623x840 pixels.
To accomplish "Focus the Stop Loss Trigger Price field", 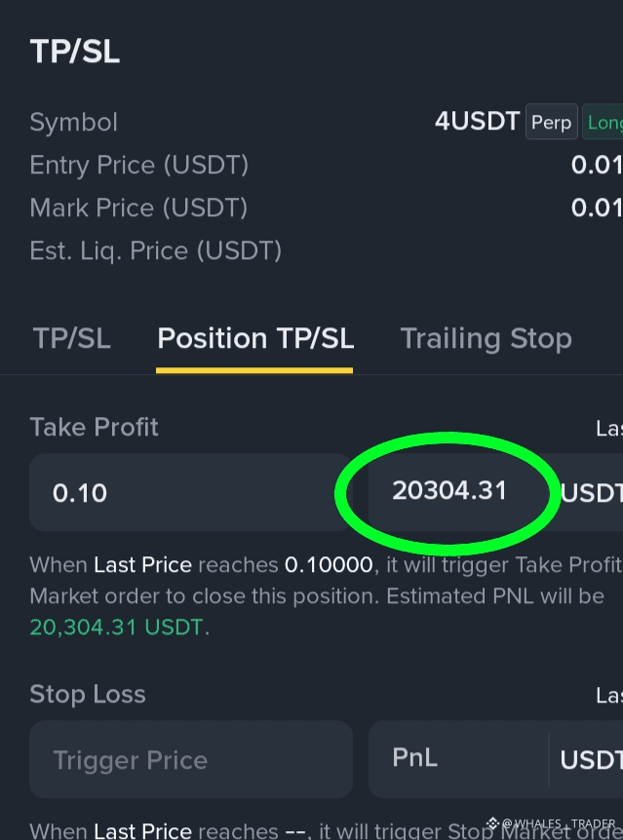I will (x=191, y=759).
